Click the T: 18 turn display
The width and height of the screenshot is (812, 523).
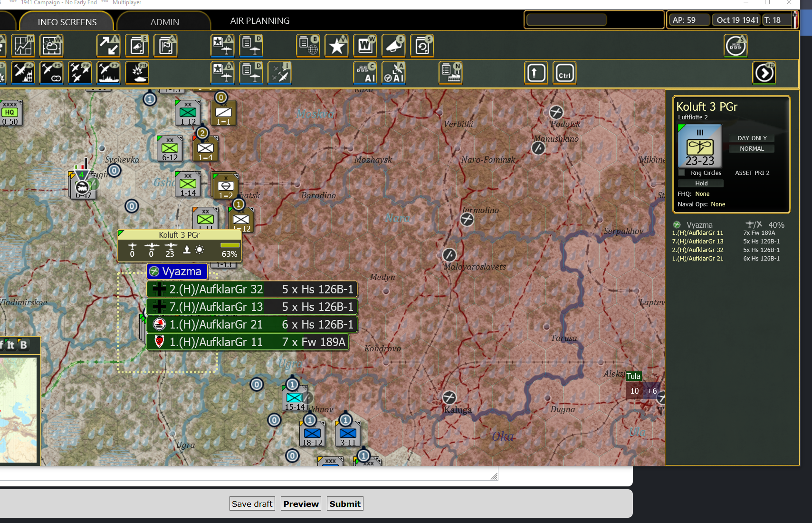click(x=777, y=20)
